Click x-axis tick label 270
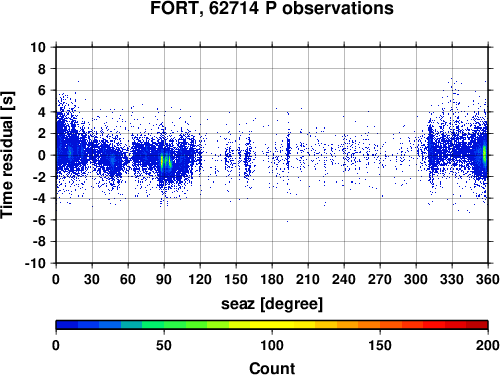Viewport: 500px width, 375px height. tap(380, 279)
